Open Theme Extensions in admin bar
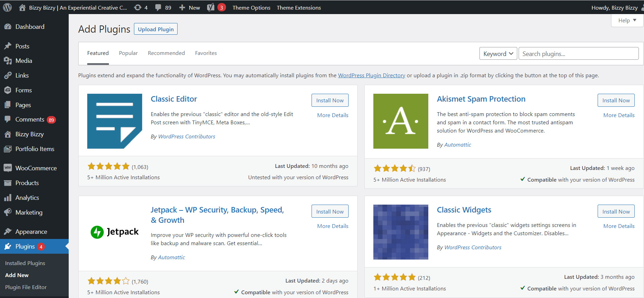 coord(299,8)
